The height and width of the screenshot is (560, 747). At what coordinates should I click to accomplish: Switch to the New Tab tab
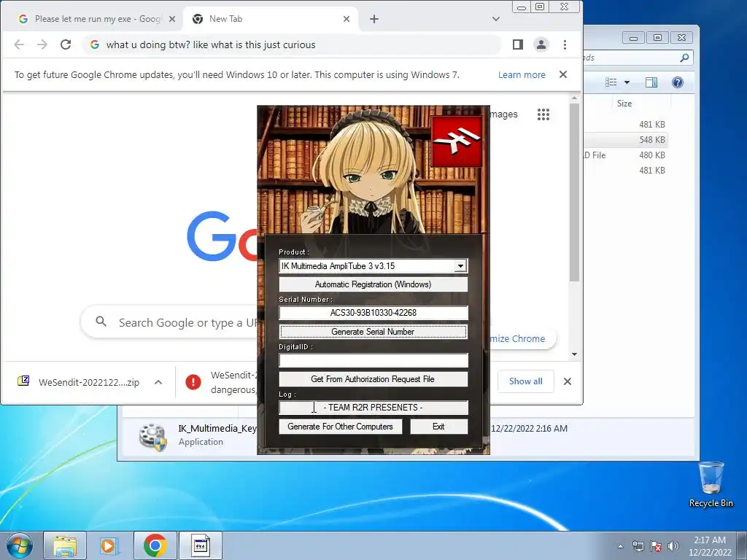pyautogui.click(x=271, y=19)
